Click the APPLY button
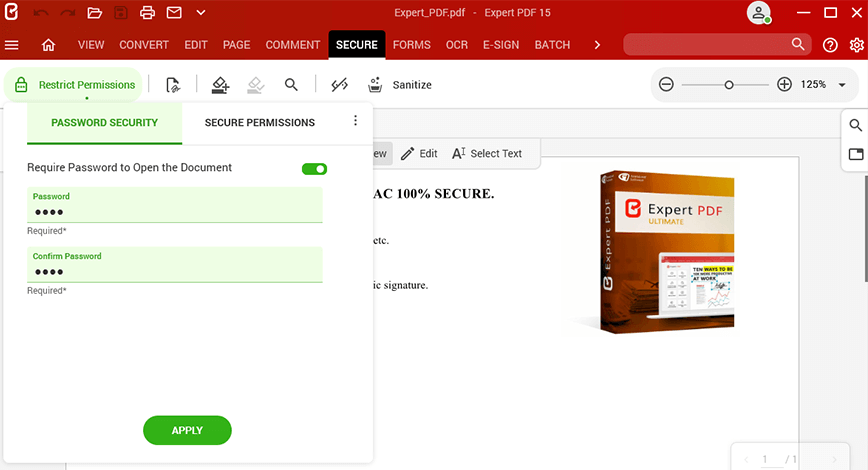The height and width of the screenshot is (470, 868). coord(187,430)
